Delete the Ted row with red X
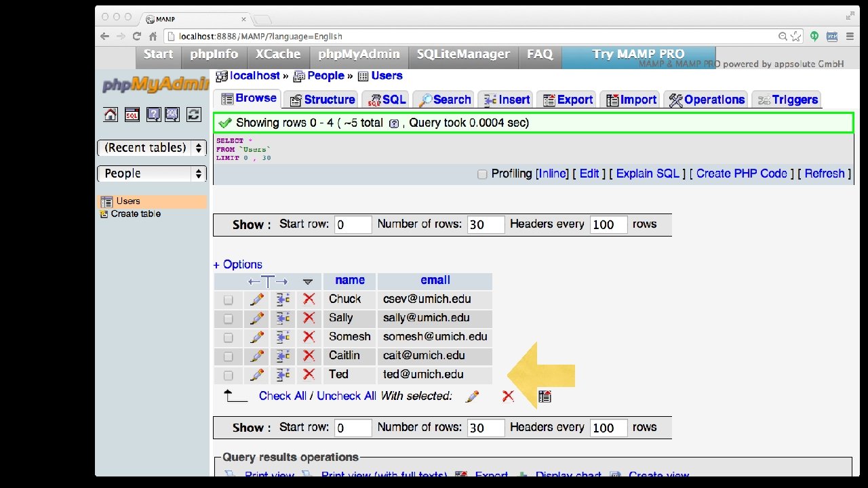868x488 pixels. (x=309, y=375)
